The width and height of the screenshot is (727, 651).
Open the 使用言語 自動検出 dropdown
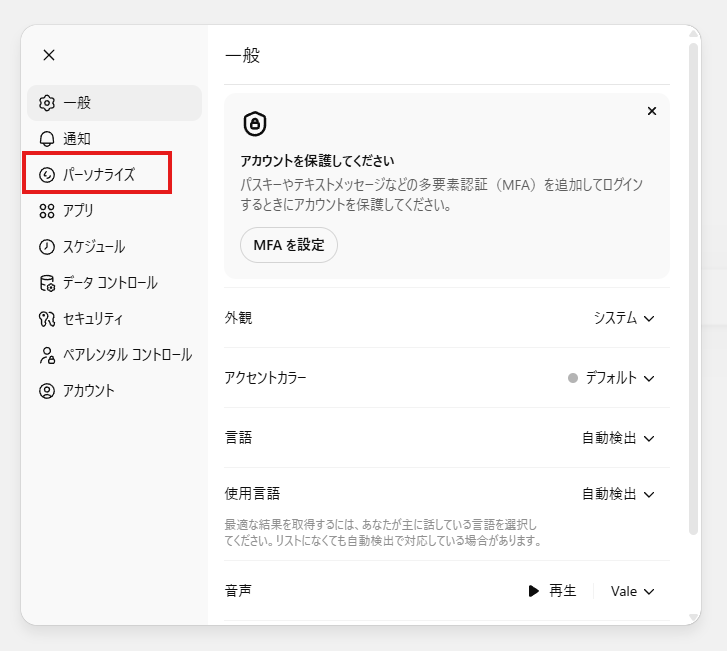(x=618, y=494)
